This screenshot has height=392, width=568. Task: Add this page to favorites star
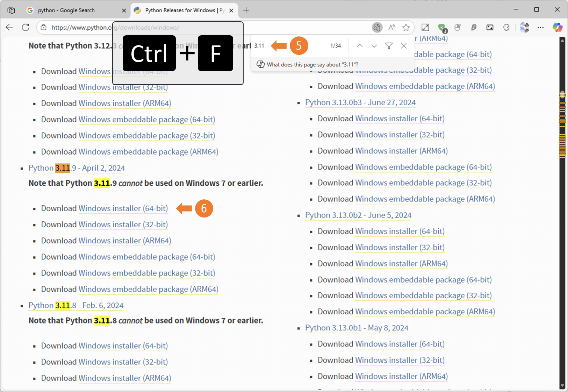click(406, 27)
